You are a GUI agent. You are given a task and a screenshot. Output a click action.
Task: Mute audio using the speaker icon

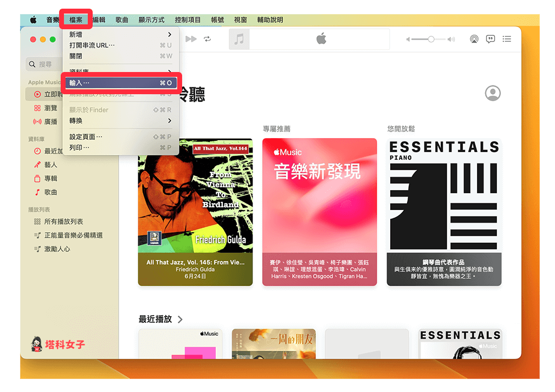408,38
